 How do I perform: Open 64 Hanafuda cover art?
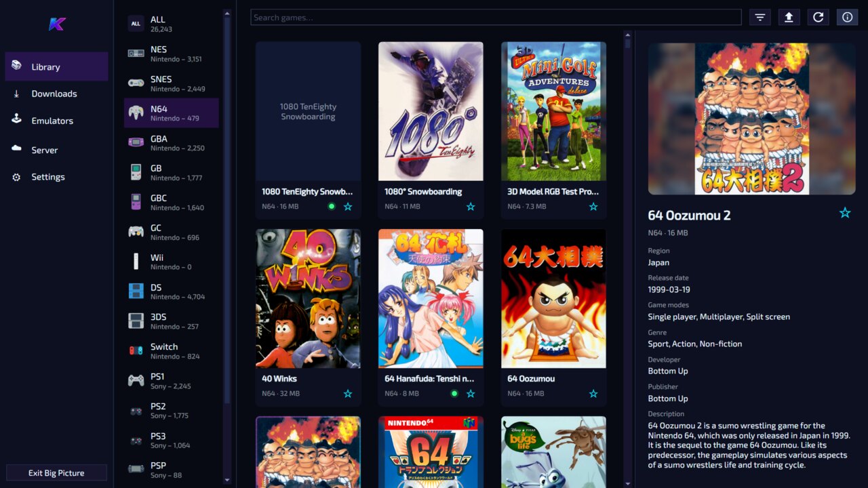coord(431,298)
